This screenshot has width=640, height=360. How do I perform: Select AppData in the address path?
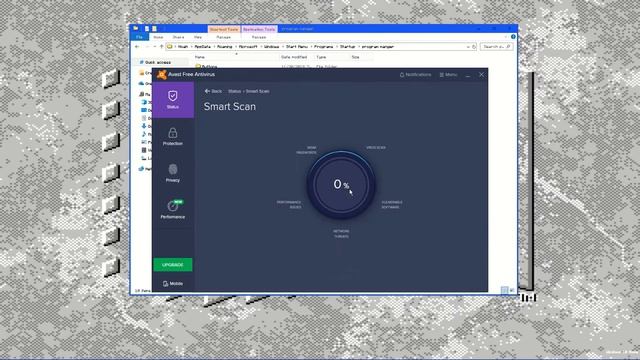coord(203,47)
